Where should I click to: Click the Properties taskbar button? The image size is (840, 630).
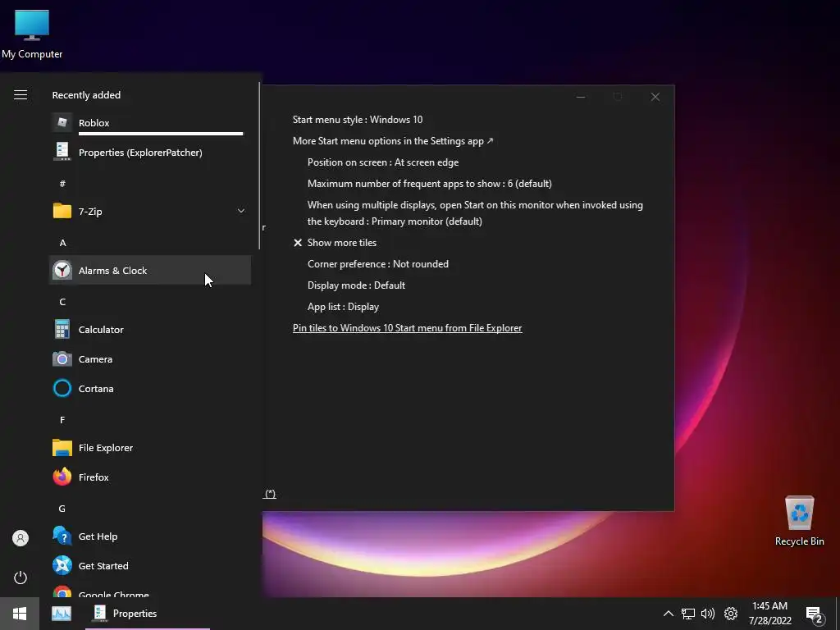(x=148, y=614)
